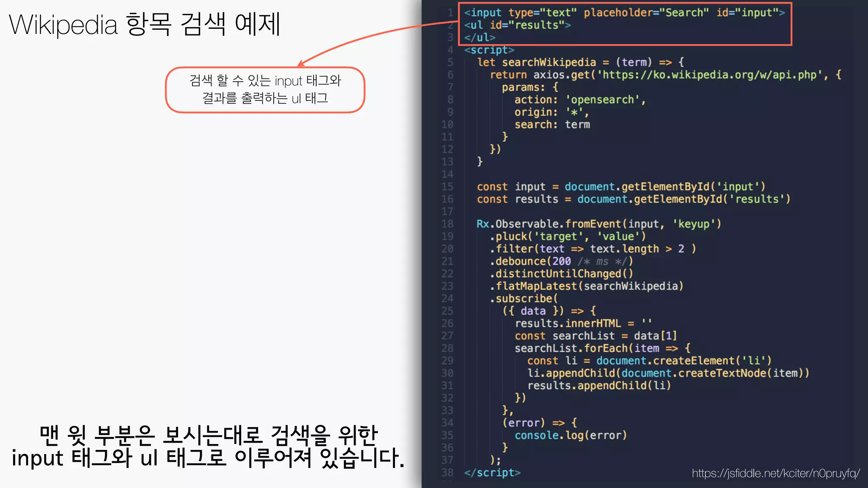The height and width of the screenshot is (488, 868).
Task: Click the line 'let searchWikipedia = (term) => {'
Action: click(x=581, y=62)
